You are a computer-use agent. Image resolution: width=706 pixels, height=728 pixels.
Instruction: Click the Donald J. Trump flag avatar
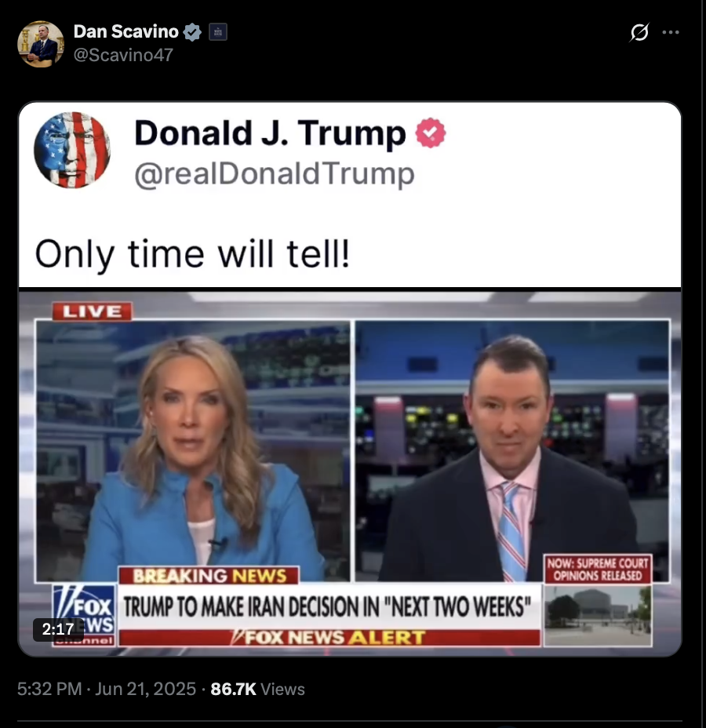click(72, 150)
